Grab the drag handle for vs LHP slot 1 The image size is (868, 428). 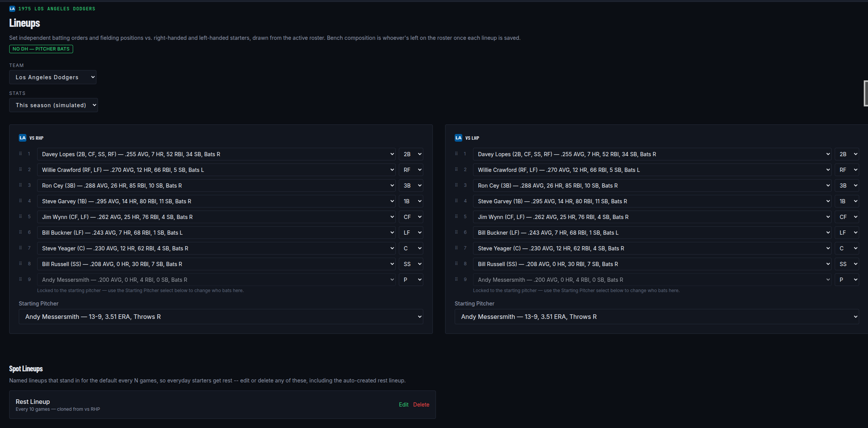click(457, 154)
